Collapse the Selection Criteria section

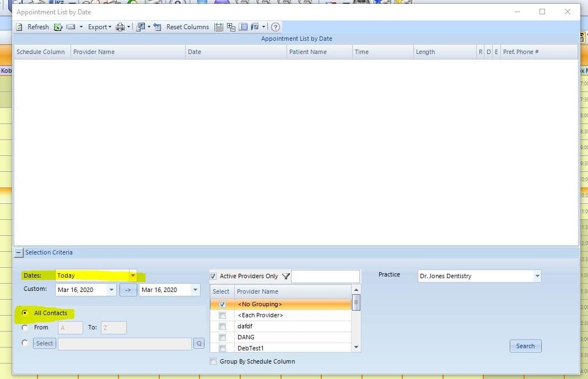[18, 253]
